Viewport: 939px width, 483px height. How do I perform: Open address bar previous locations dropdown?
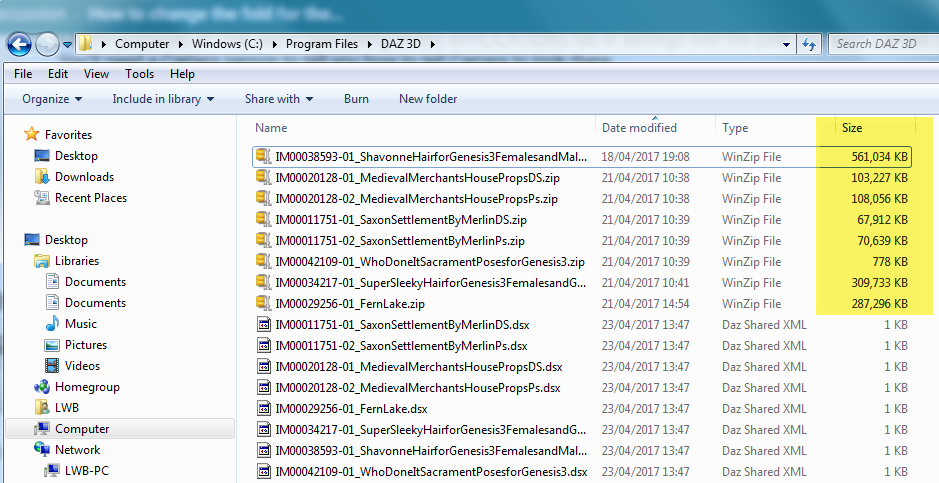786,44
